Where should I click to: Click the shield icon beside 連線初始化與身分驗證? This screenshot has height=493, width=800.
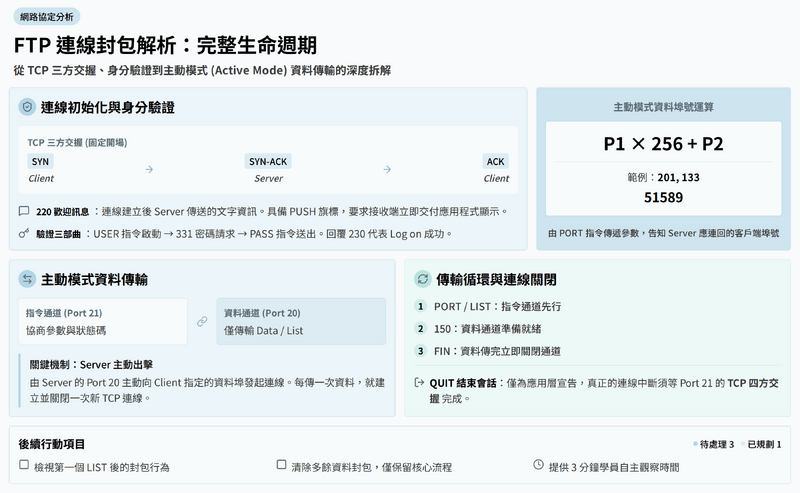click(27, 107)
